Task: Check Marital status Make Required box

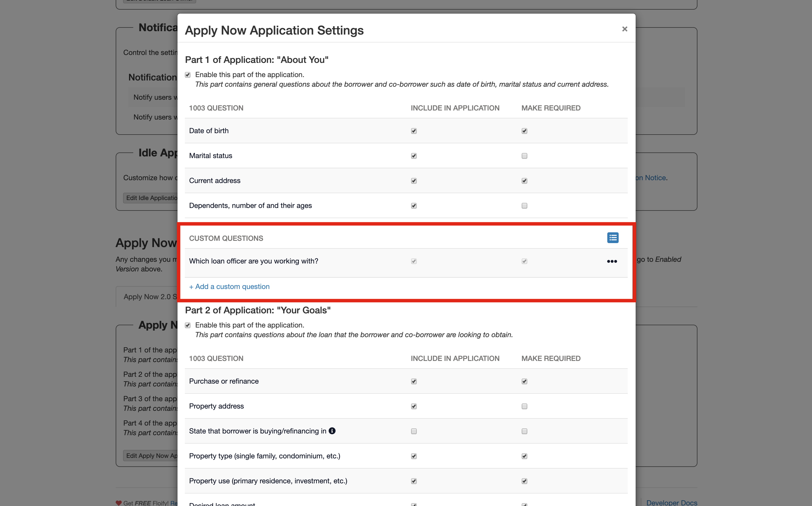Action: (x=524, y=156)
